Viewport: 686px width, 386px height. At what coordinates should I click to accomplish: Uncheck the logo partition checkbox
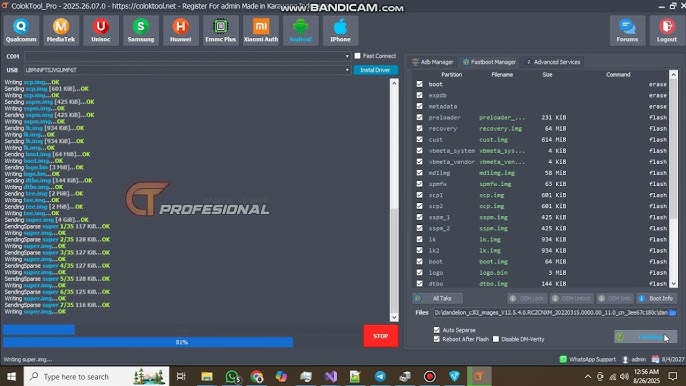420,273
